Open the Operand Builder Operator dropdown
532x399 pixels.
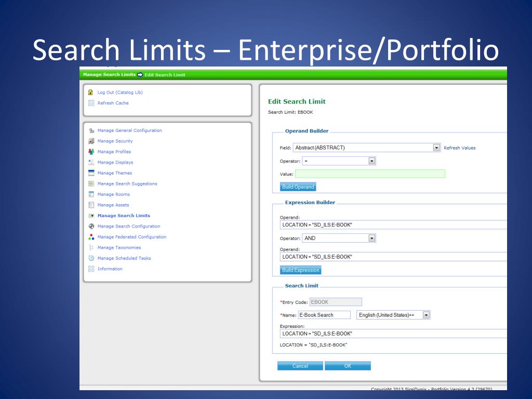[339, 161]
